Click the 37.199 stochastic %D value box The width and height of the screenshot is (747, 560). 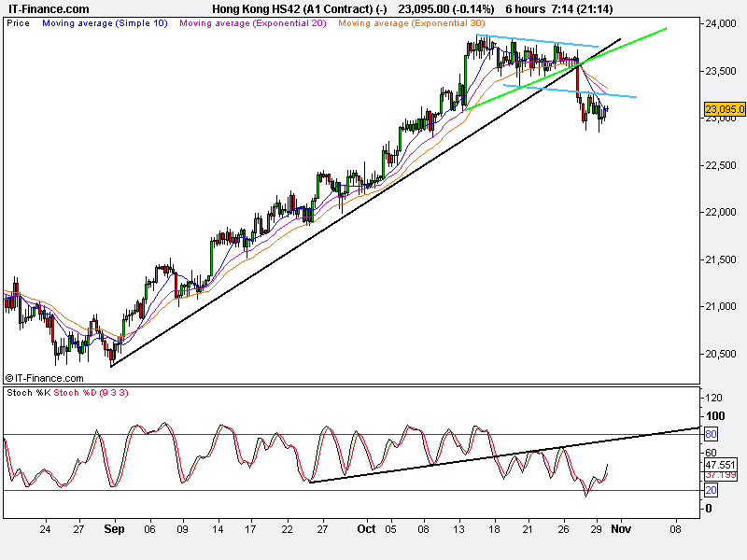tap(721, 475)
